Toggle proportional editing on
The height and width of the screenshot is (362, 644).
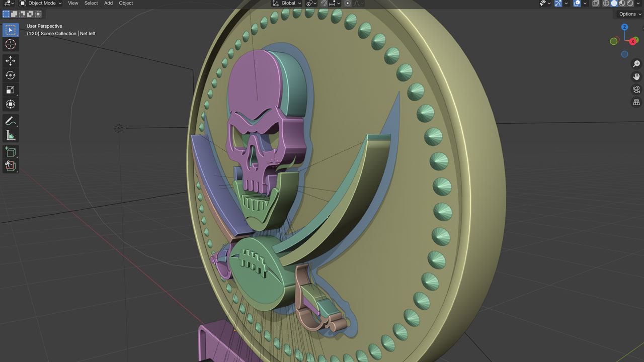(348, 3)
